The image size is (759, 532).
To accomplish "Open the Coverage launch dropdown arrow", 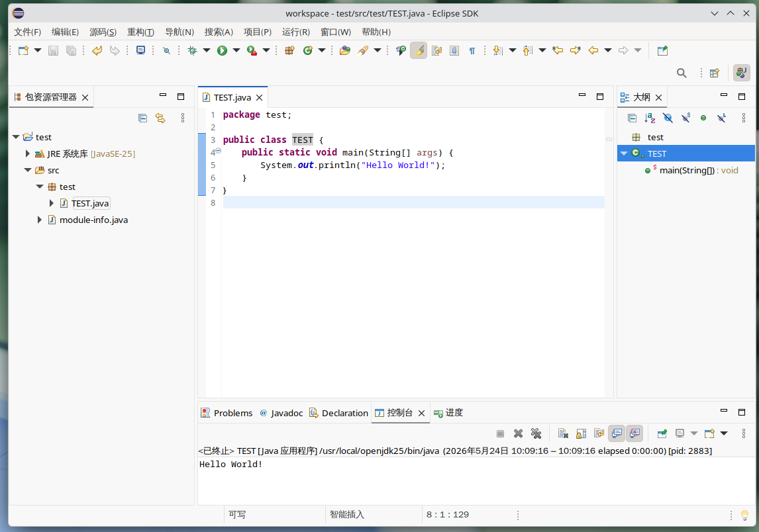I will pos(266,50).
